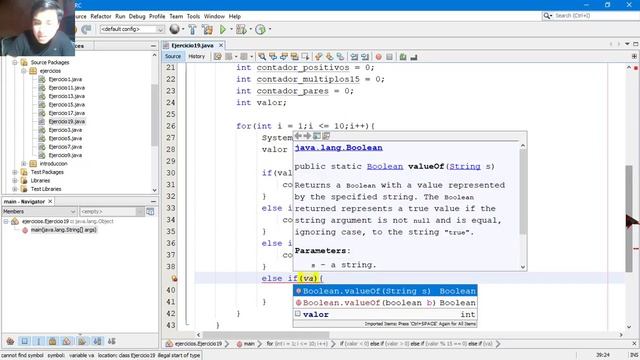Viewport: 640px width, 360px height.
Task: Click the Toggle Bookmark icon
Action: [x=340, y=57]
